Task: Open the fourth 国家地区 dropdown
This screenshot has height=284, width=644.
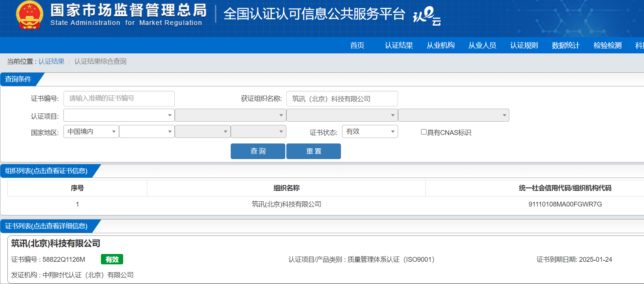Action: [x=258, y=132]
